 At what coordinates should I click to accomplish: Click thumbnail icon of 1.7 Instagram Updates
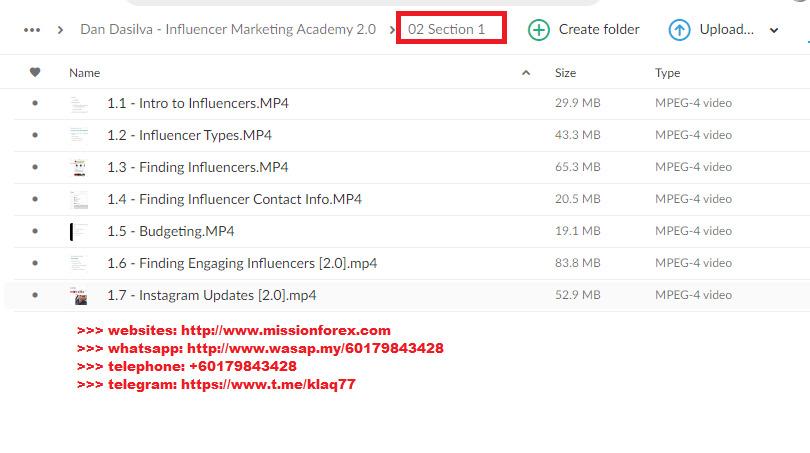[x=79, y=295]
